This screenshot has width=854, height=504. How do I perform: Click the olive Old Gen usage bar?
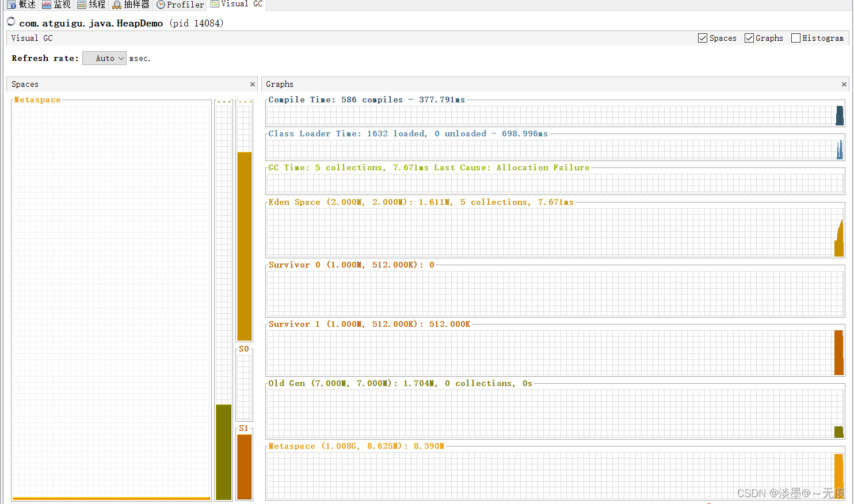tap(223, 452)
